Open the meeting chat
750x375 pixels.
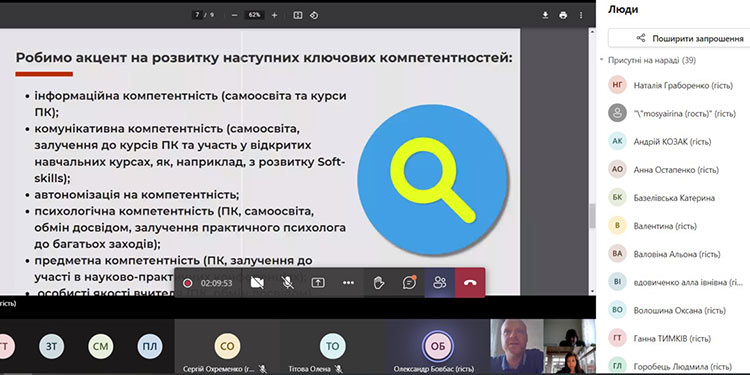tap(409, 283)
